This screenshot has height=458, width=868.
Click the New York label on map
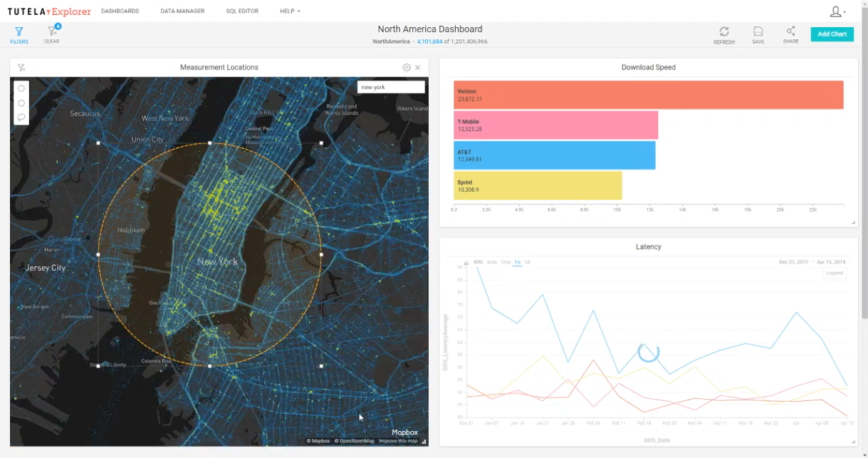tap(217, 261)
